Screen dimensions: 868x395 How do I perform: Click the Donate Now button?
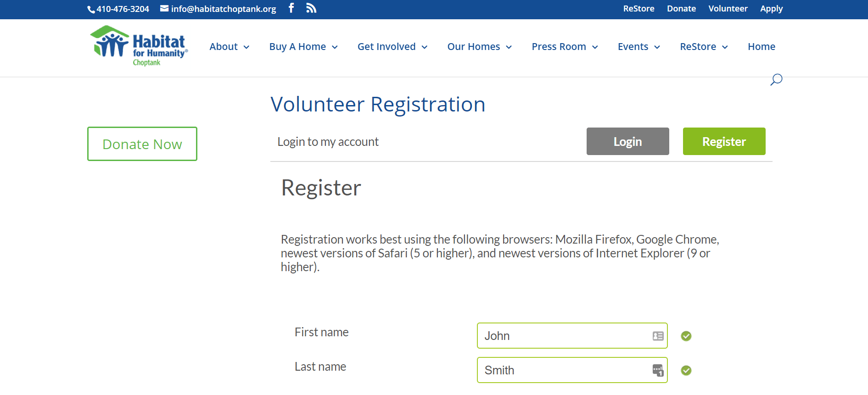[142, 144]
